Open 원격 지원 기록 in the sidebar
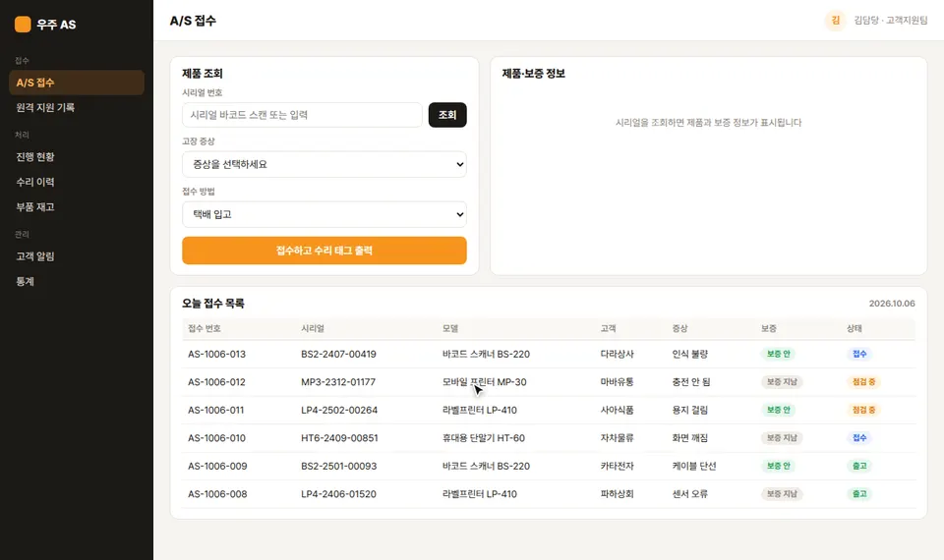 77,108
